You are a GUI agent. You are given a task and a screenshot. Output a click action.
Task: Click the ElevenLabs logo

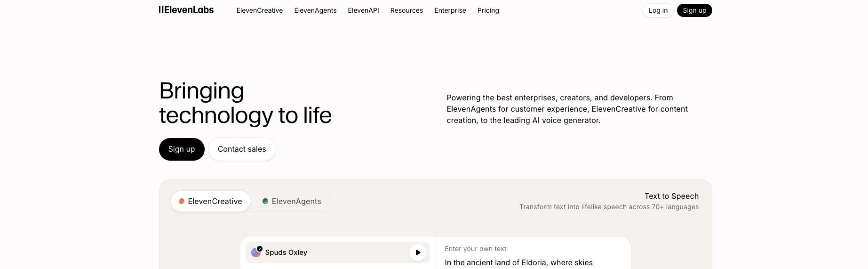186,10
